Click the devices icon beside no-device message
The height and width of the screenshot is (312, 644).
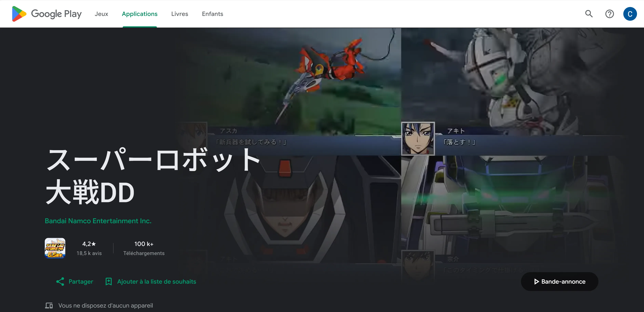pyautogui.click(x=49, y=305)
